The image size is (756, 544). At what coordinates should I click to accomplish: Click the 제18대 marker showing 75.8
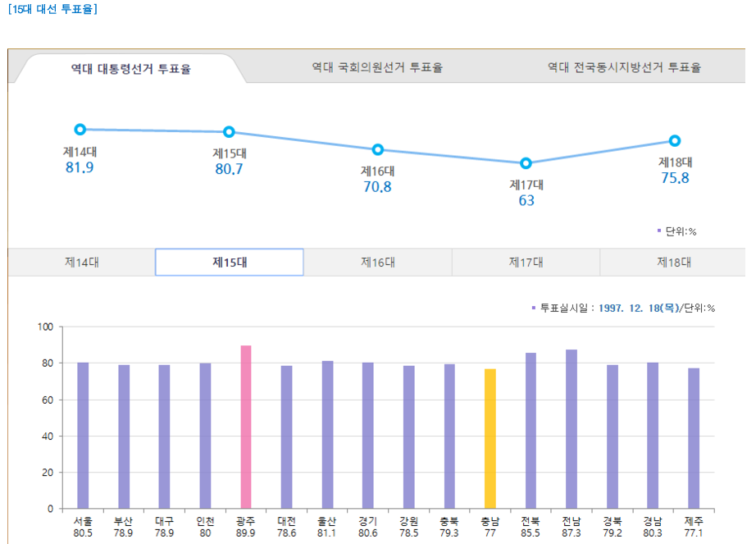673,139
